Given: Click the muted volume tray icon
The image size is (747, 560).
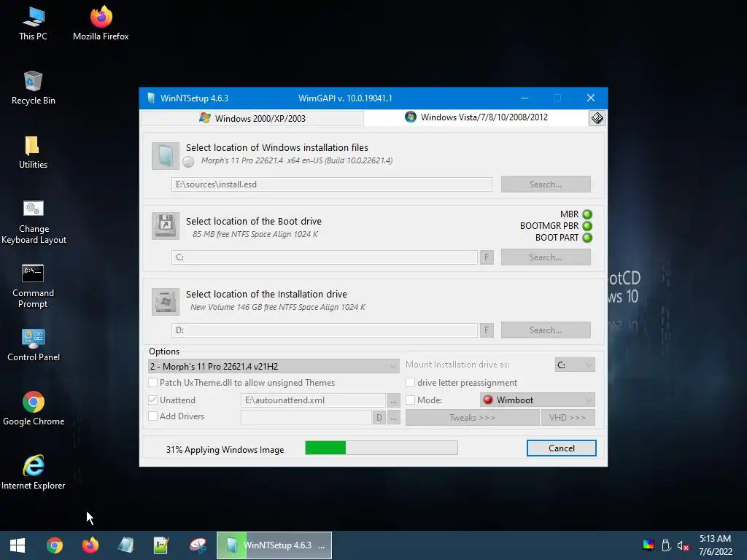Looking at the screenshot, I should pyautogui.click(x=683, y=545).
